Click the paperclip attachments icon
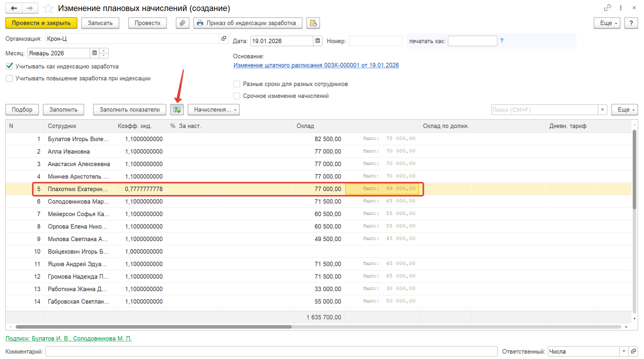The height and width of the screenshot is (359, 644). 182,23
